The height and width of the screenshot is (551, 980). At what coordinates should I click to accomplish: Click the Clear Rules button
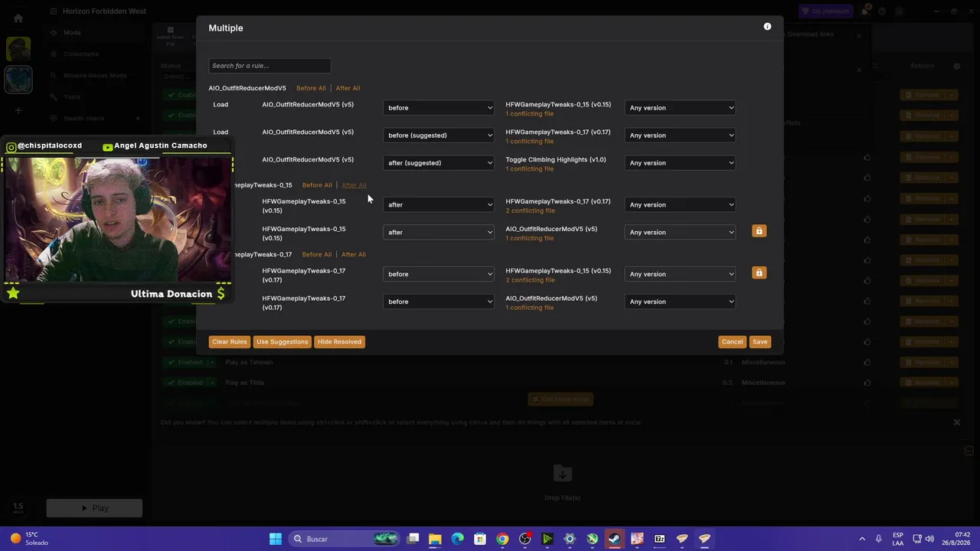tap(230, 342)
